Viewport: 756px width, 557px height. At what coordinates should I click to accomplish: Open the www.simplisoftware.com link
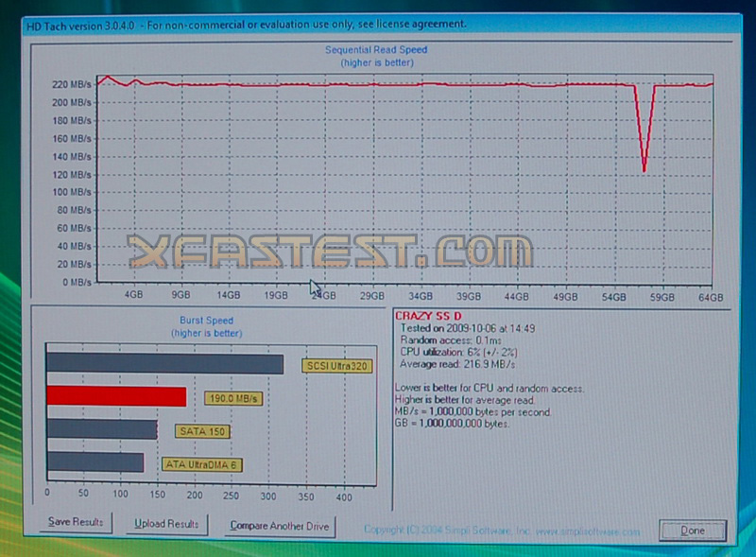[588, 531]
